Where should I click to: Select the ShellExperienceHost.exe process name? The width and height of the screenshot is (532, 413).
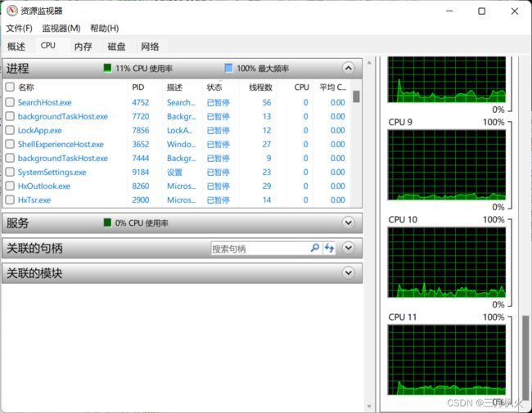tap(61, 144)
